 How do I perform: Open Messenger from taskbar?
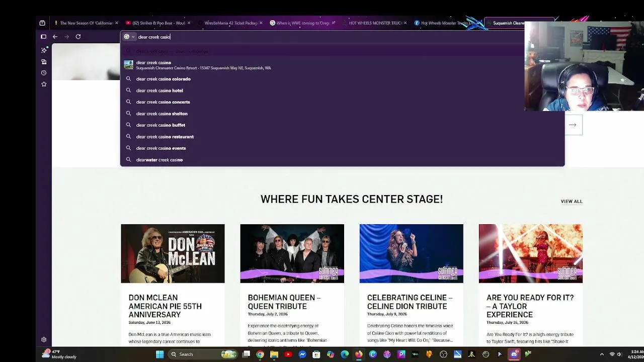point(302,354)
